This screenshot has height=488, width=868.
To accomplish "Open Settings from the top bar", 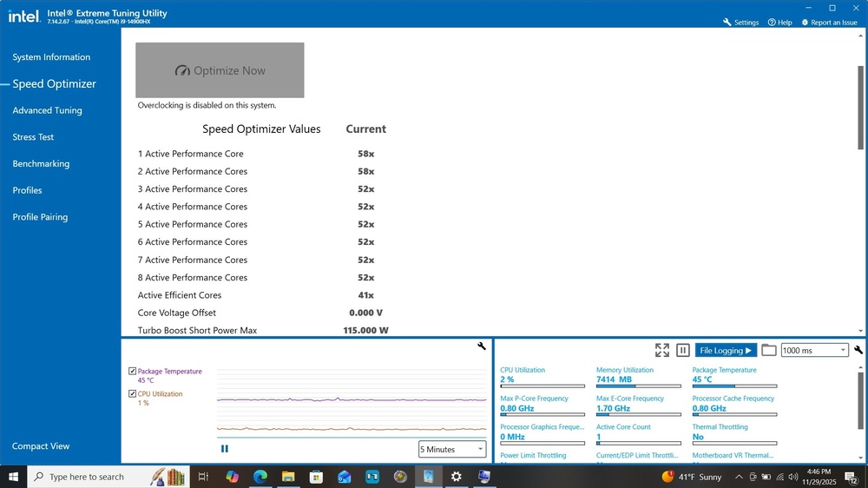I will [740, 23].
